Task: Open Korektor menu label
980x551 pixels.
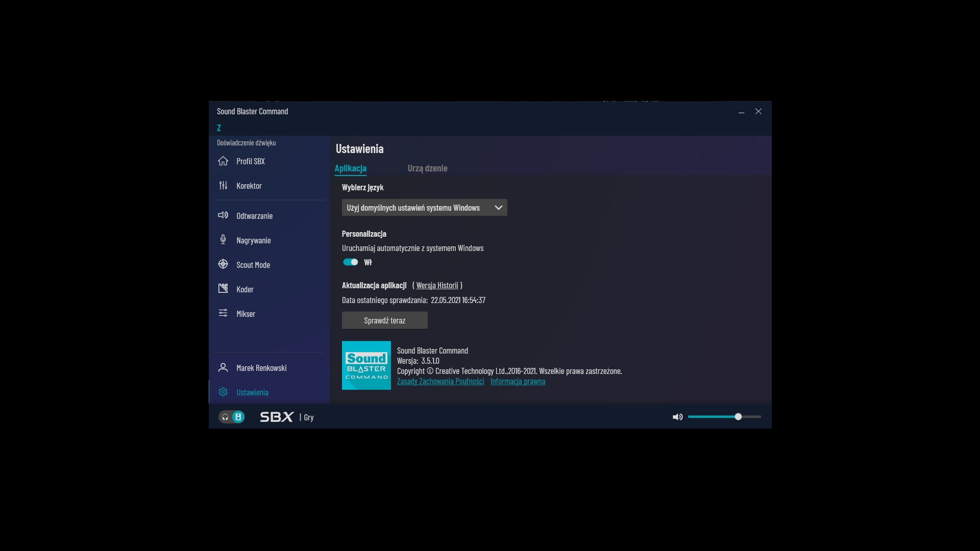Action: click(x=249, y=186)
